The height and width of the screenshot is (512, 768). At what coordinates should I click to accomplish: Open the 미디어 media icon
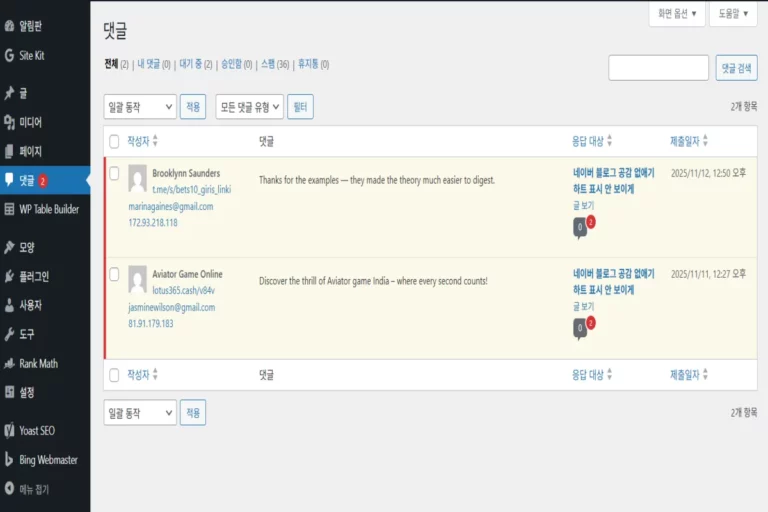click(x=9, y=122)
